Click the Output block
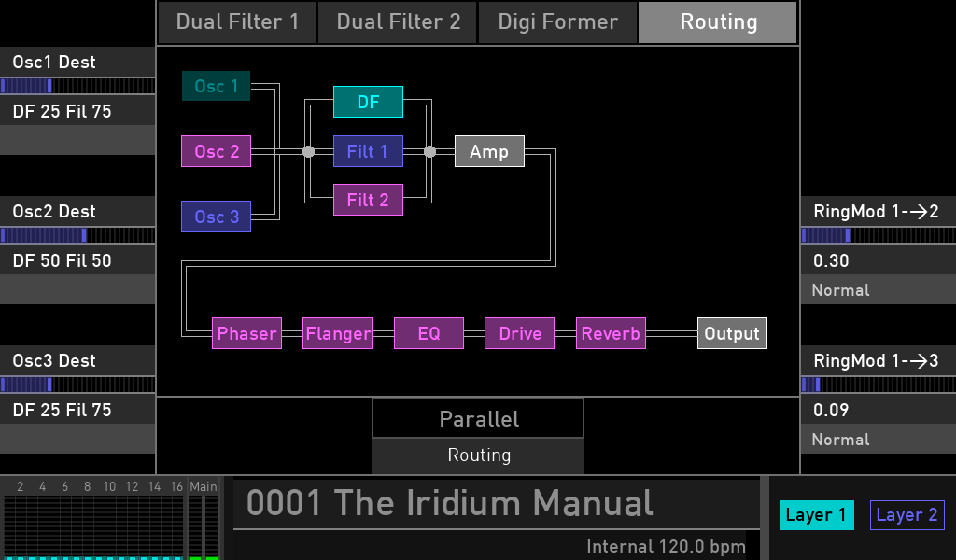956x560 pixels. pyautogui.click(x=732, y=333)
